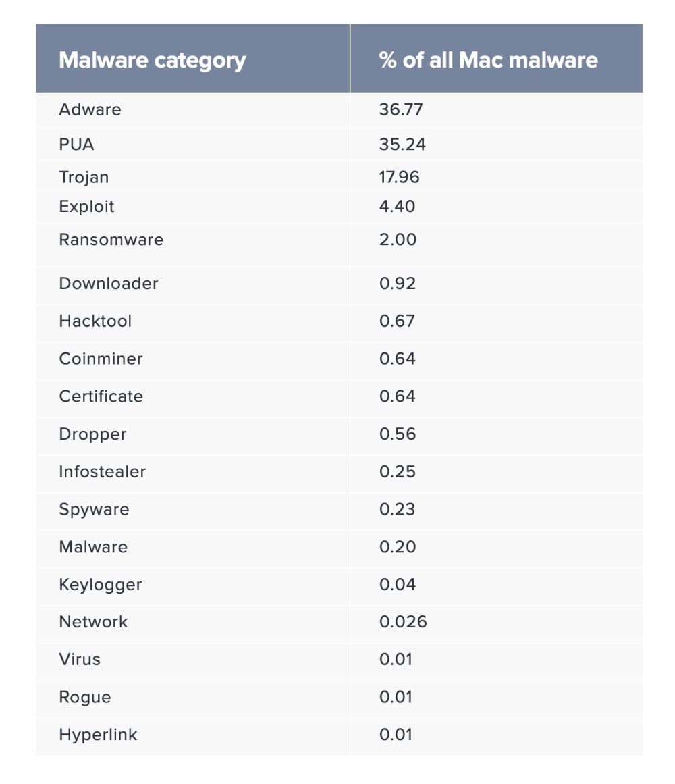Click the Certificate category cell
Viewport: 675px width, 784px height.
click(x=101, y=396)
